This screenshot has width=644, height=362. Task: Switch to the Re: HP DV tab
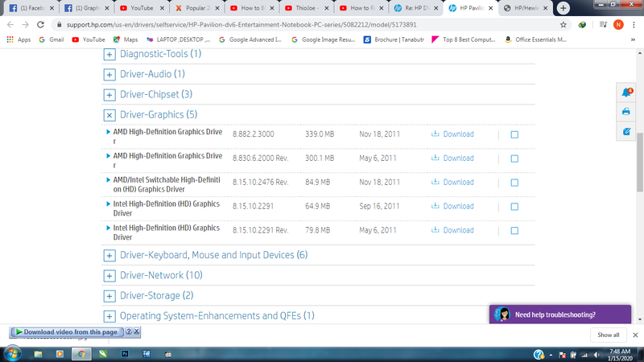click(416, 8)
